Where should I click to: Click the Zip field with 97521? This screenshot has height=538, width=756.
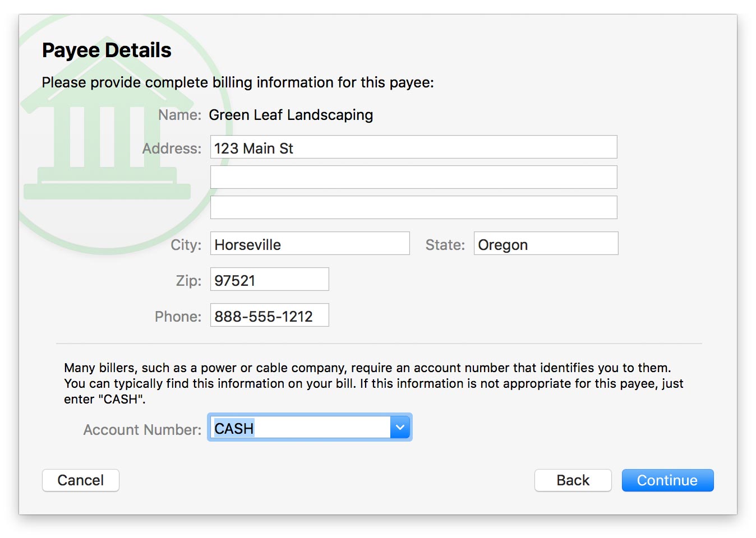(x=269, y=280)
